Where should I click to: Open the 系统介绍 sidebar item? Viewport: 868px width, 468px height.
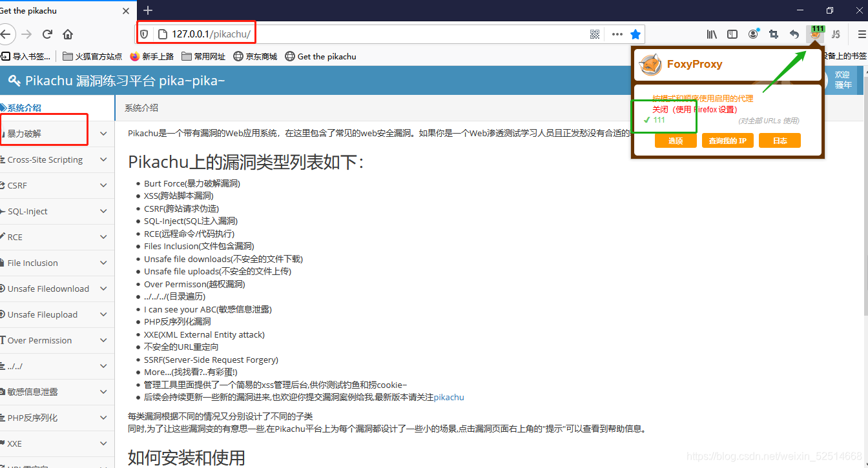(x=57, y=108)
